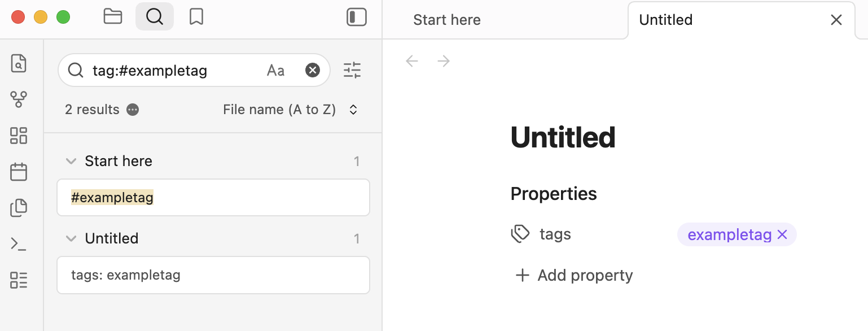Switch to the Start here tab
The image size is (868, 331).
coord(447,20)
